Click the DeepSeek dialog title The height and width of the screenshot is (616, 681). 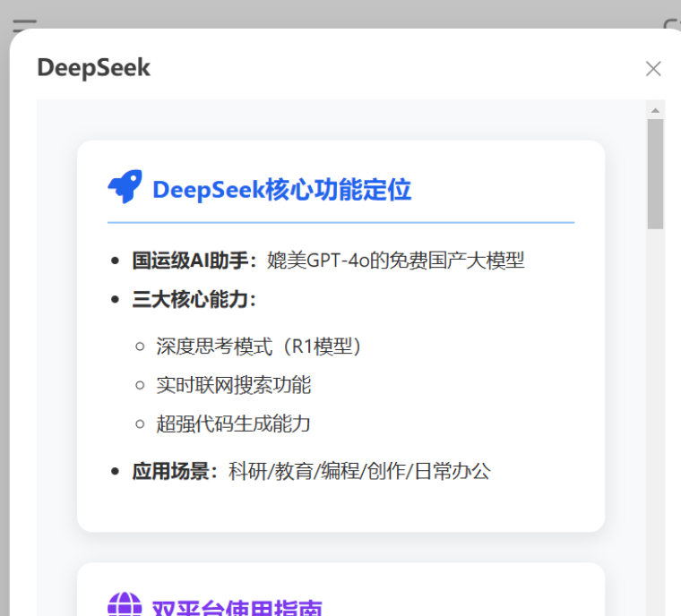tap(94, 68)
